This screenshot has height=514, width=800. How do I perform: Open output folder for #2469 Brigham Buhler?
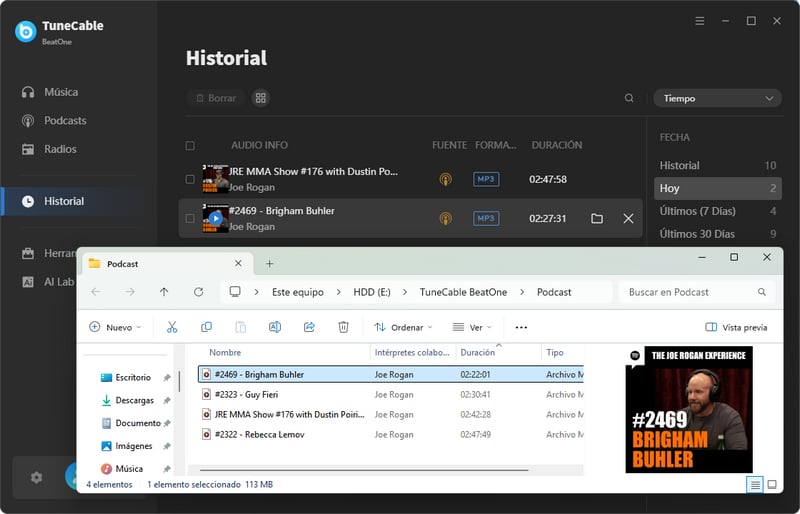(597, 218)
